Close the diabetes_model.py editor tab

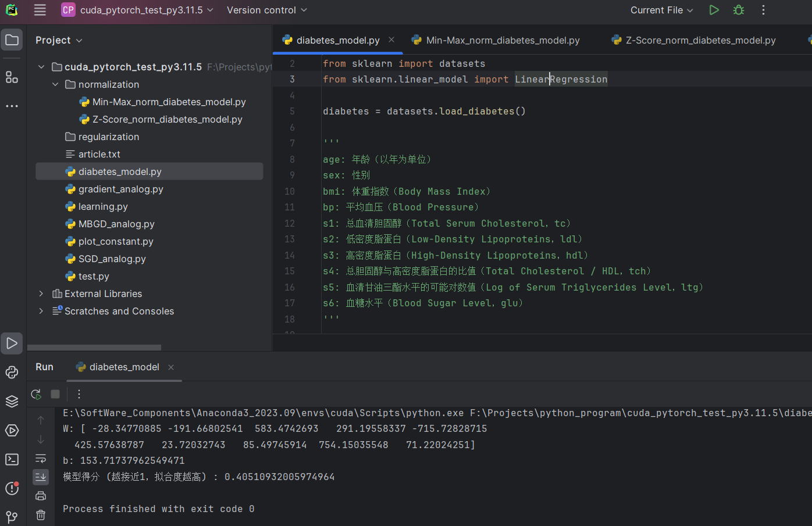391,40
